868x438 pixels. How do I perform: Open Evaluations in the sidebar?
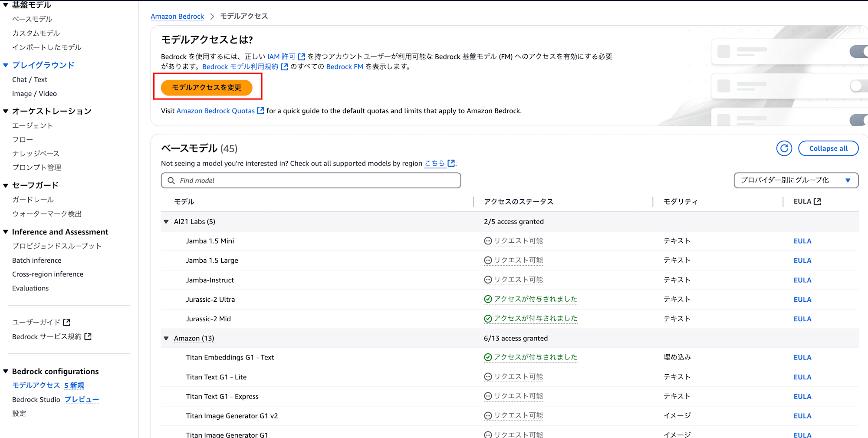(x=30, y=288)
